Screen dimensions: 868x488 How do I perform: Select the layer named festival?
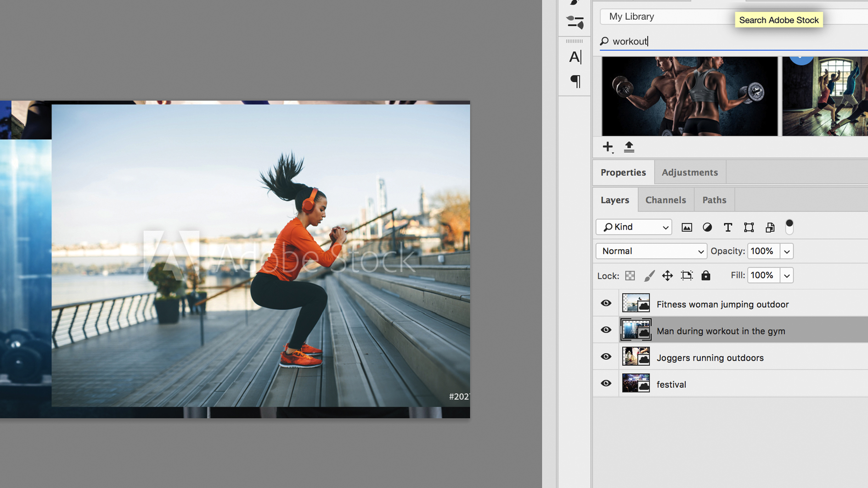671,385
